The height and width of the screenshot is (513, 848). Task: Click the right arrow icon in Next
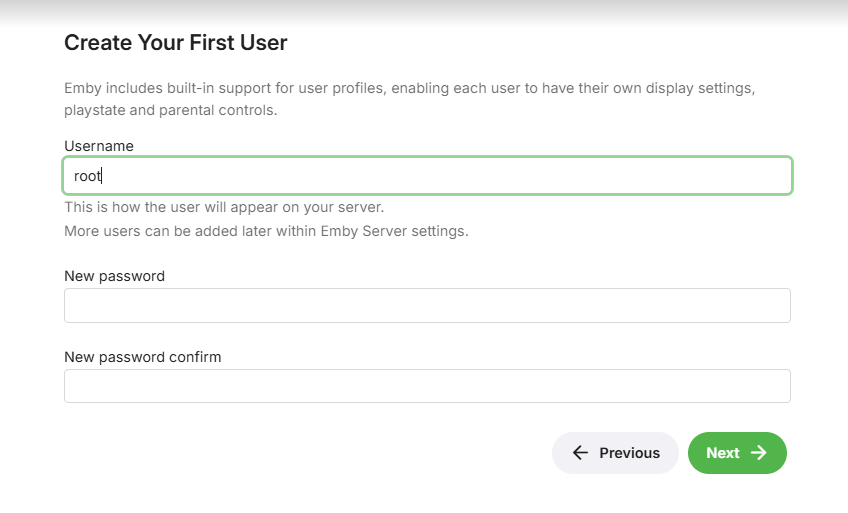(x=759, y=453)
